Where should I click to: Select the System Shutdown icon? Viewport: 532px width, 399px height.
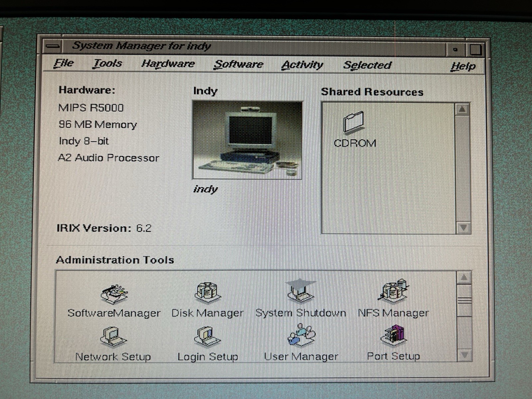pyautogui.click(x=301, y=291)
